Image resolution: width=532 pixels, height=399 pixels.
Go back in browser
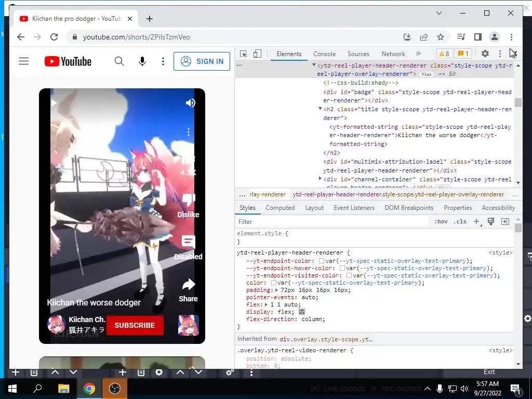pos(21,37)
